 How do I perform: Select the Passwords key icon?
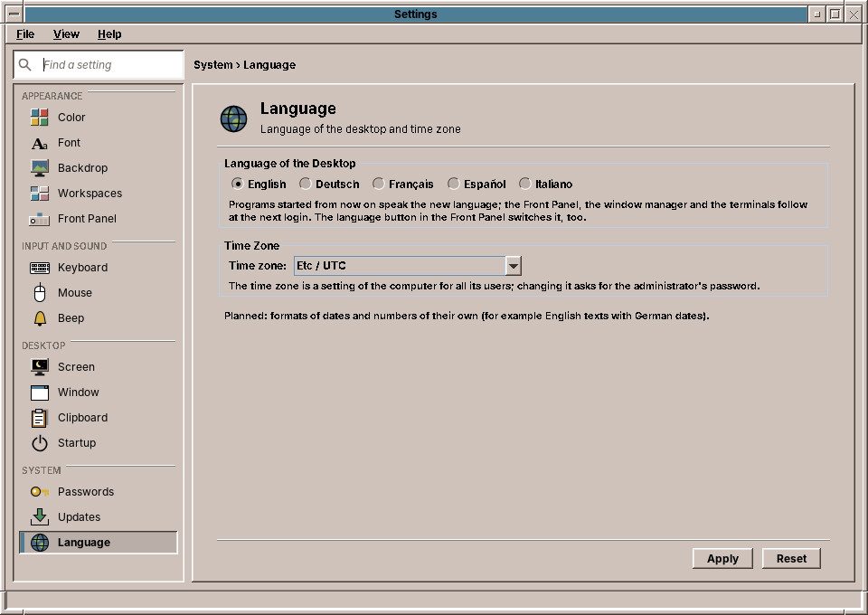[39, 492]
